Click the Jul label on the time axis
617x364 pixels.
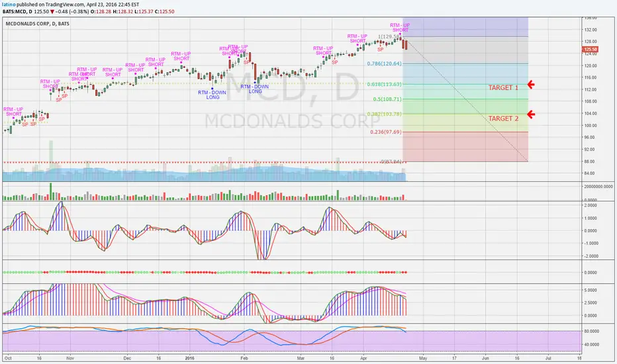click(x=547, y=359)
